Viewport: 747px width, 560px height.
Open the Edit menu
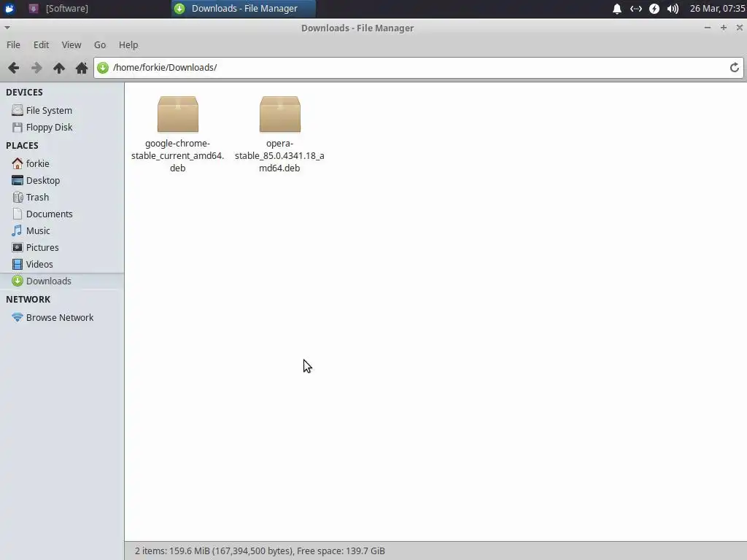coord(41,44)
